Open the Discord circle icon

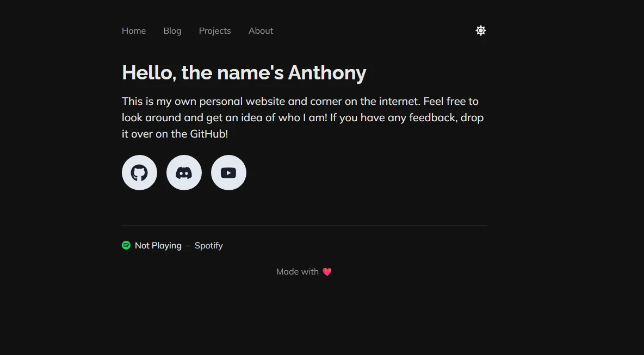click(184, 172)
